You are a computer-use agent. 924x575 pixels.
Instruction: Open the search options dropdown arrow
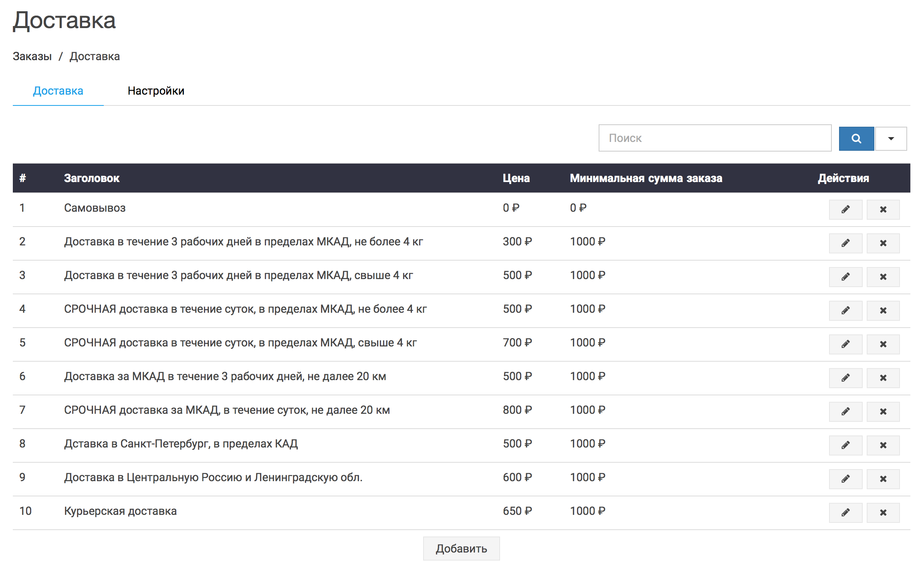(891, 138)
